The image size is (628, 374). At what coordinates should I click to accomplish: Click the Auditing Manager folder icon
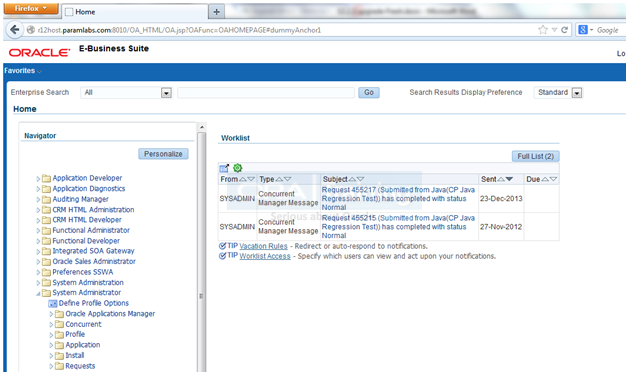click(46, 199)
